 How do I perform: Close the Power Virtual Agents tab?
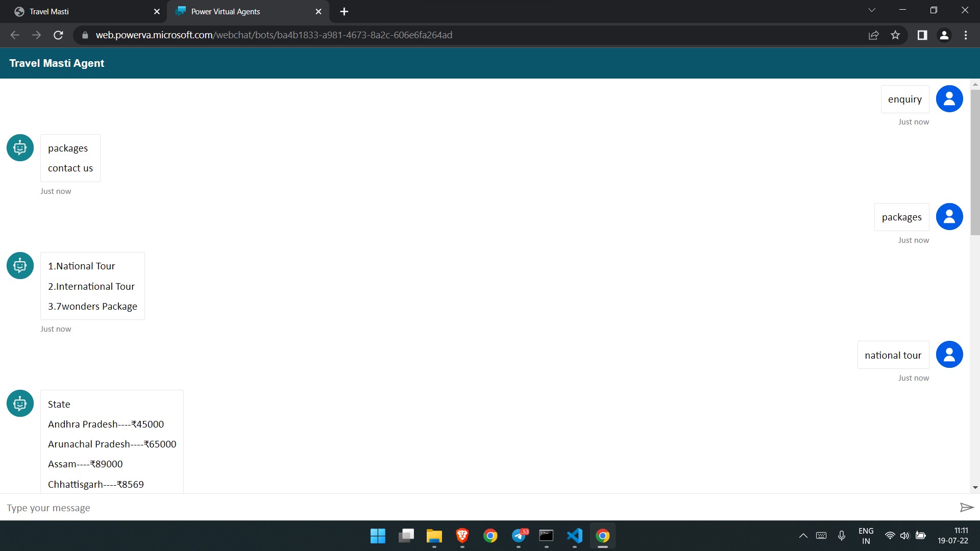[318, 11]
